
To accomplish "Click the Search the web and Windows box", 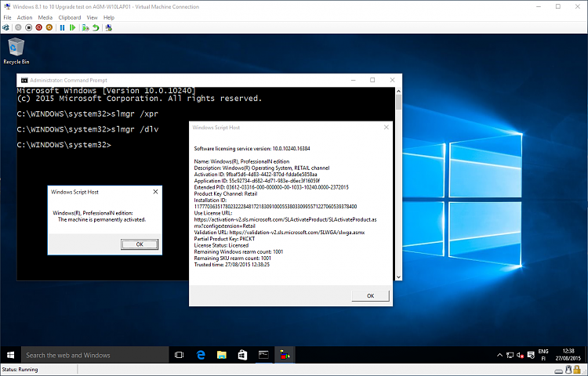I will 95,355.
